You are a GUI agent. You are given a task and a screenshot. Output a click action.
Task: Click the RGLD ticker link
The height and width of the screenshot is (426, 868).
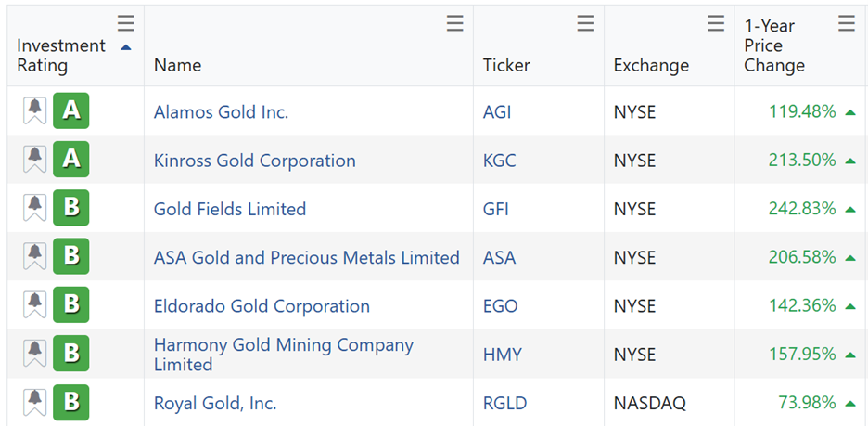[x=504, y=403]
